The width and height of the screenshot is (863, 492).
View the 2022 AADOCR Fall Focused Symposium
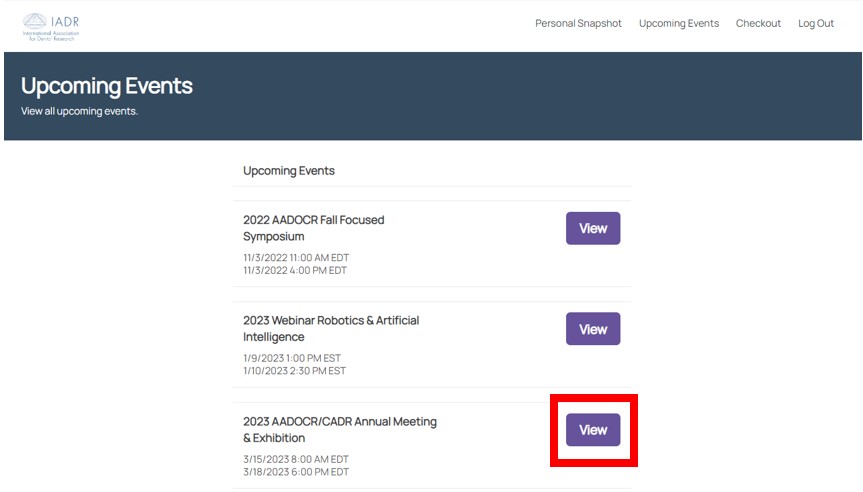point(593,228)
